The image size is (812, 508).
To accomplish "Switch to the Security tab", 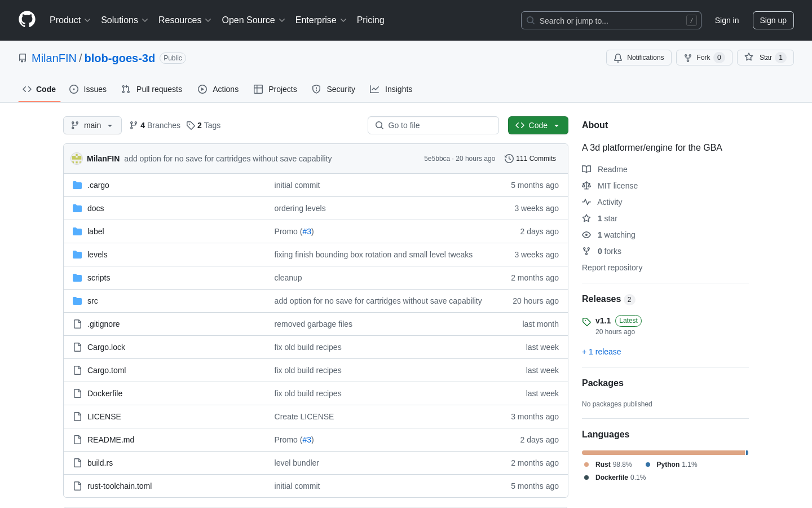I will (334, 89).
